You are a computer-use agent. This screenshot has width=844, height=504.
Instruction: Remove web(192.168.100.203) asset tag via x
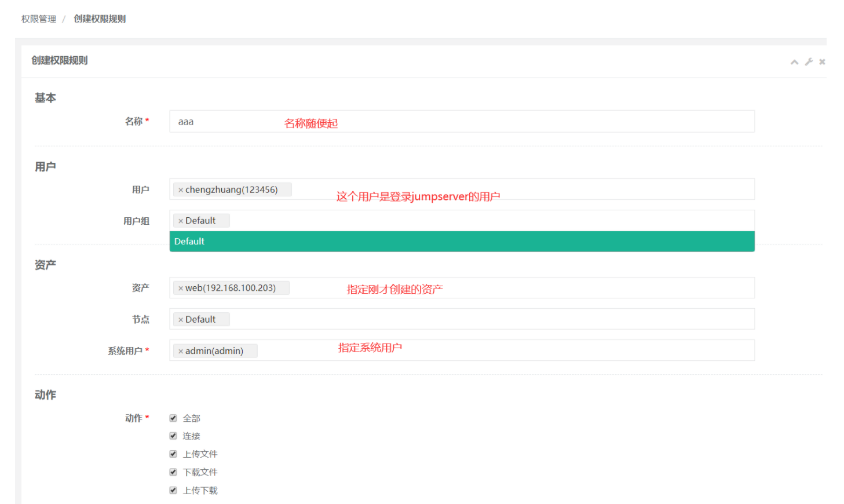(181, 288)
